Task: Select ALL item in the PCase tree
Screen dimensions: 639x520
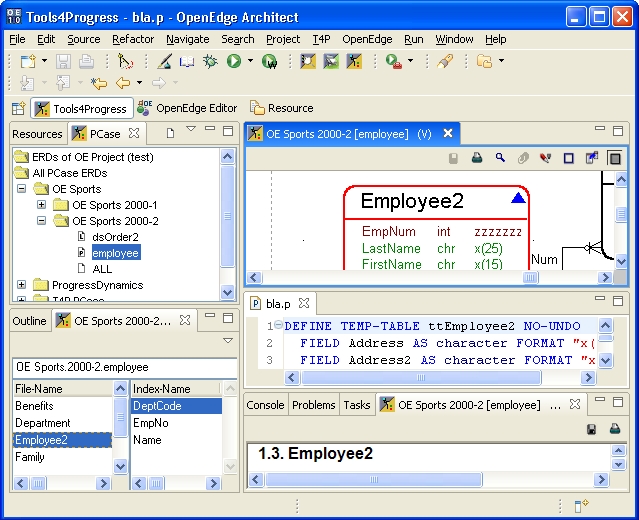Action: pos(102,269)
